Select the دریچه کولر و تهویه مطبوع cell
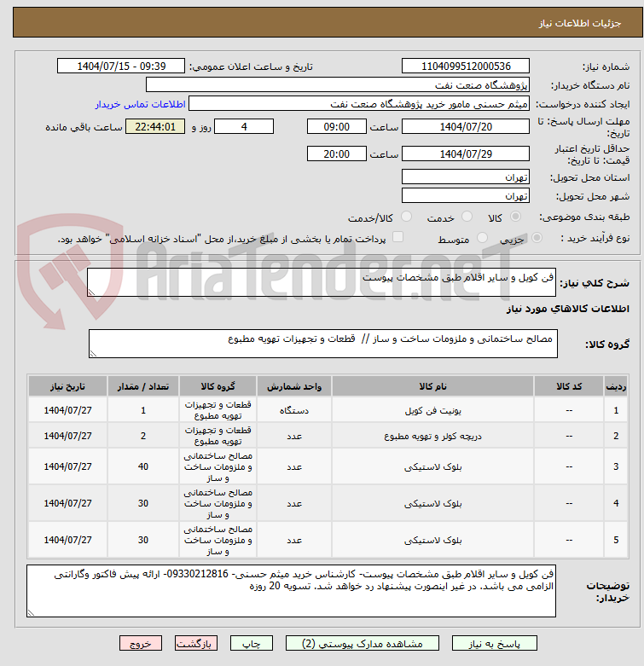Image resolution: width=644 pixels, height=666 pixels. (x=432, y=436)
